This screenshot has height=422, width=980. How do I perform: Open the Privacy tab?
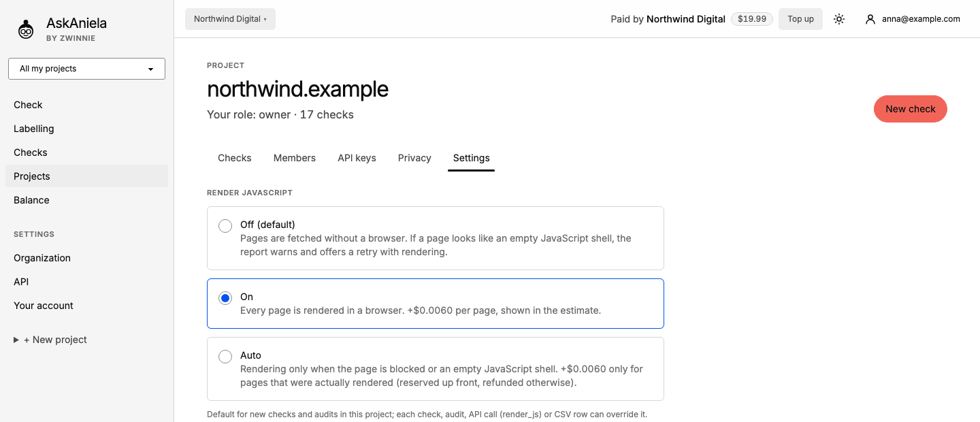pos(414,158)
